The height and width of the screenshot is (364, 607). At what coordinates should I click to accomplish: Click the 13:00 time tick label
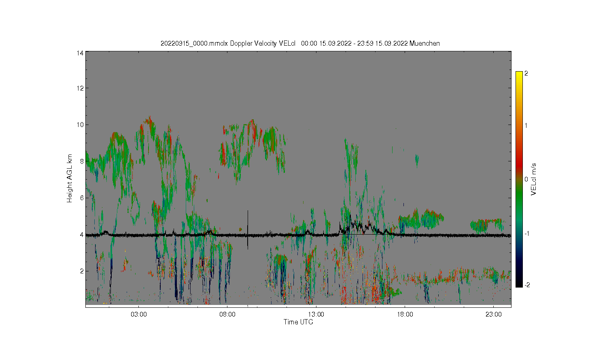click(316, 314)
